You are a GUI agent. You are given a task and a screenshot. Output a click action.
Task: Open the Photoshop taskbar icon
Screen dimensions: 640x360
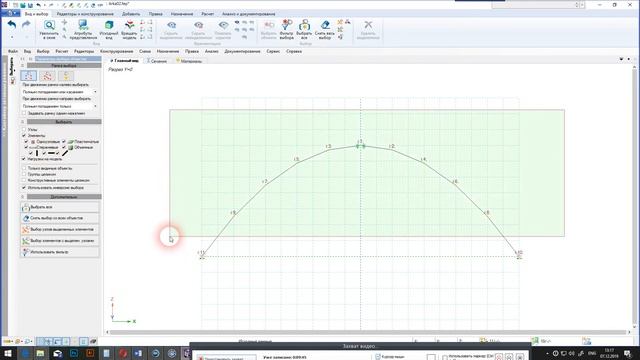(x=74, y=353)
